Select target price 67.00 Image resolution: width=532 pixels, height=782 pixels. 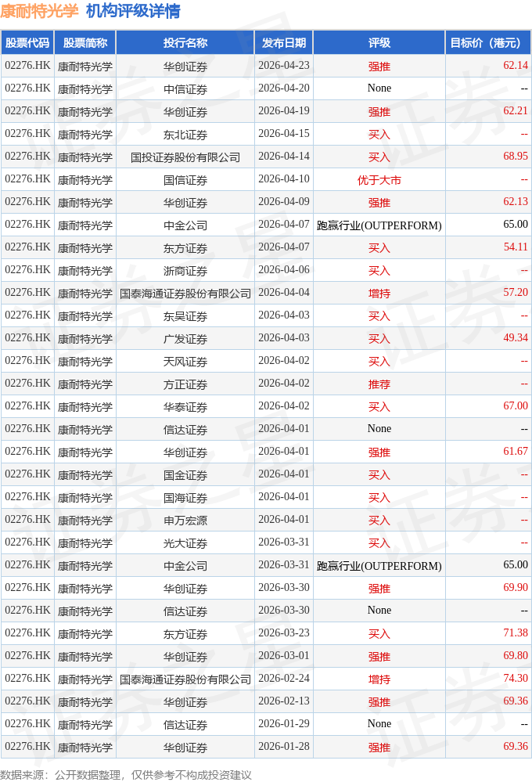516,406
